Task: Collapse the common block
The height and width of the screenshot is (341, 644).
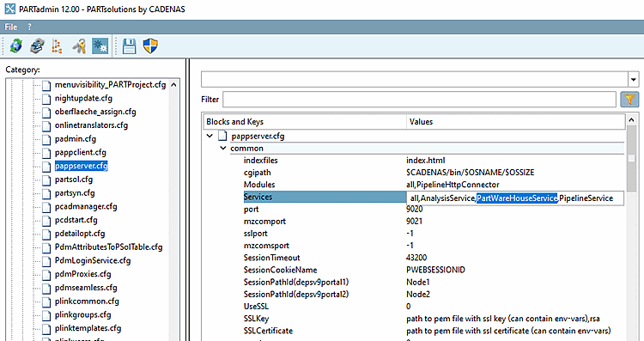Action: [x=223, y=148]
